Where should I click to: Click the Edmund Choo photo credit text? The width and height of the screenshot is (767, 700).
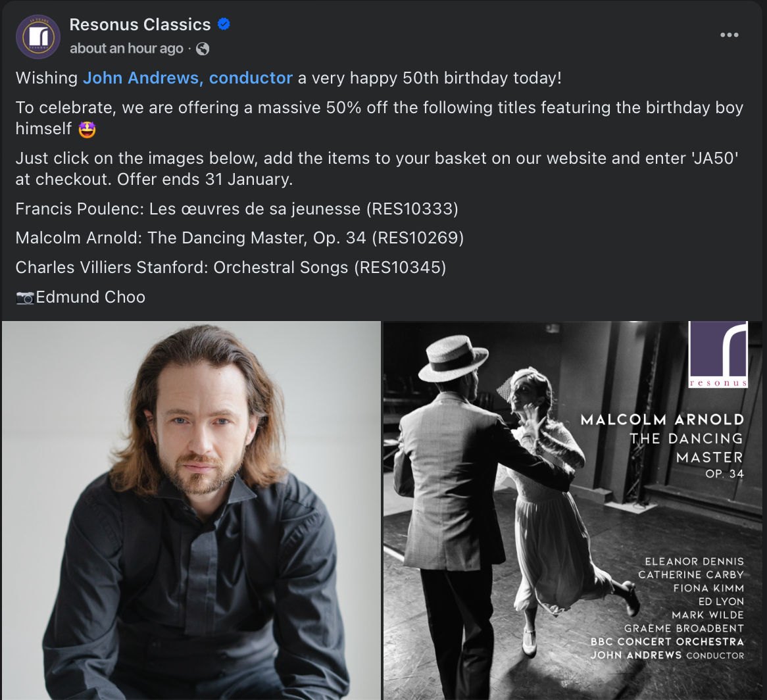(x=91, y=297)
